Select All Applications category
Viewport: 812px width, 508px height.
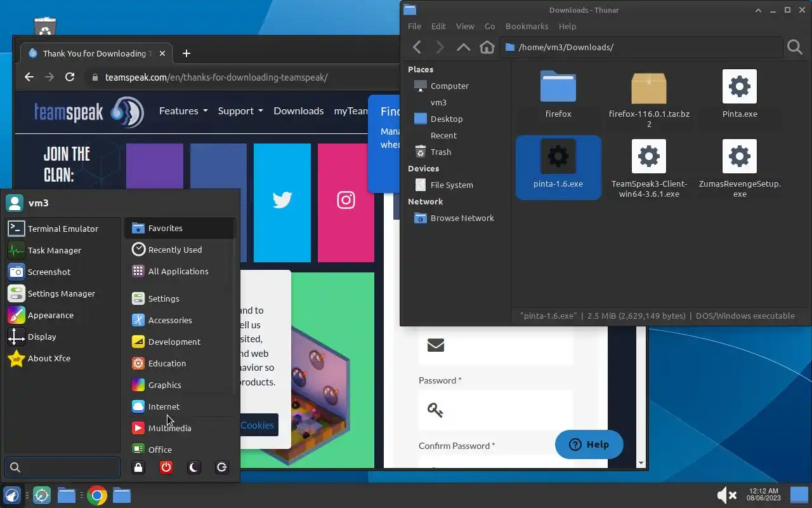180,271
